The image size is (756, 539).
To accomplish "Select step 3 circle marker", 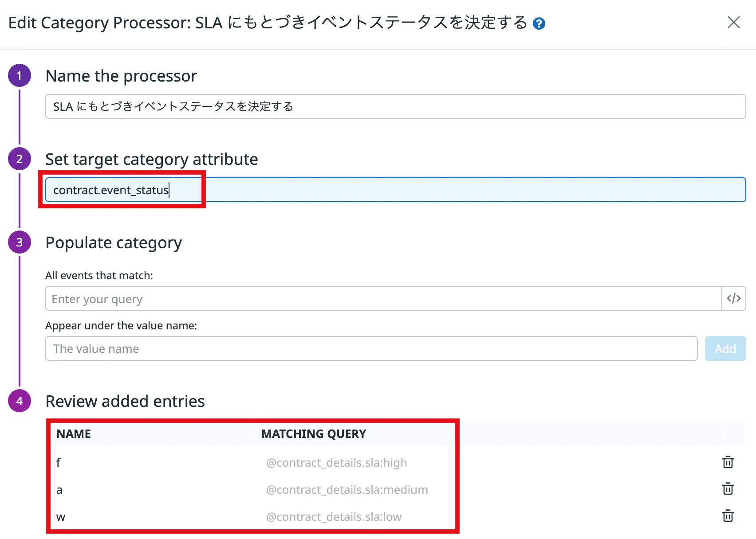I will pyautogui.click(x=20, y=242).
